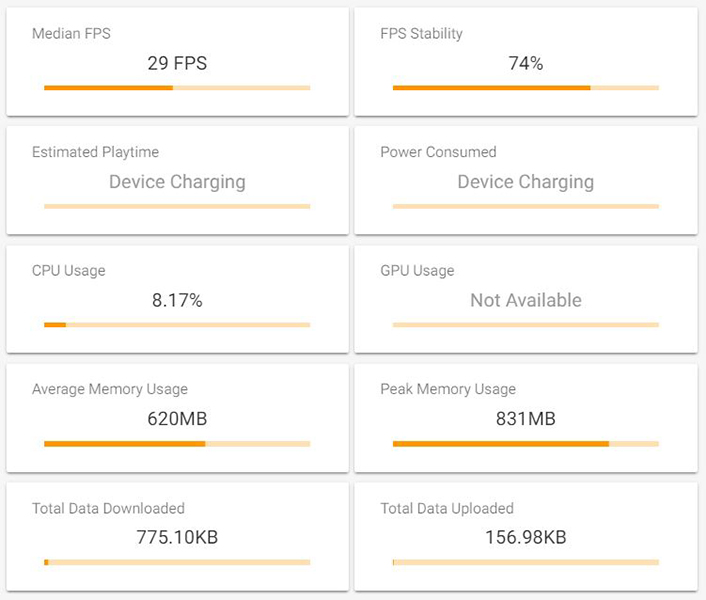Click the Power Consumed label
Viewport: 706px width, 600px height.
pyautogui.click(x=438, y=152)
